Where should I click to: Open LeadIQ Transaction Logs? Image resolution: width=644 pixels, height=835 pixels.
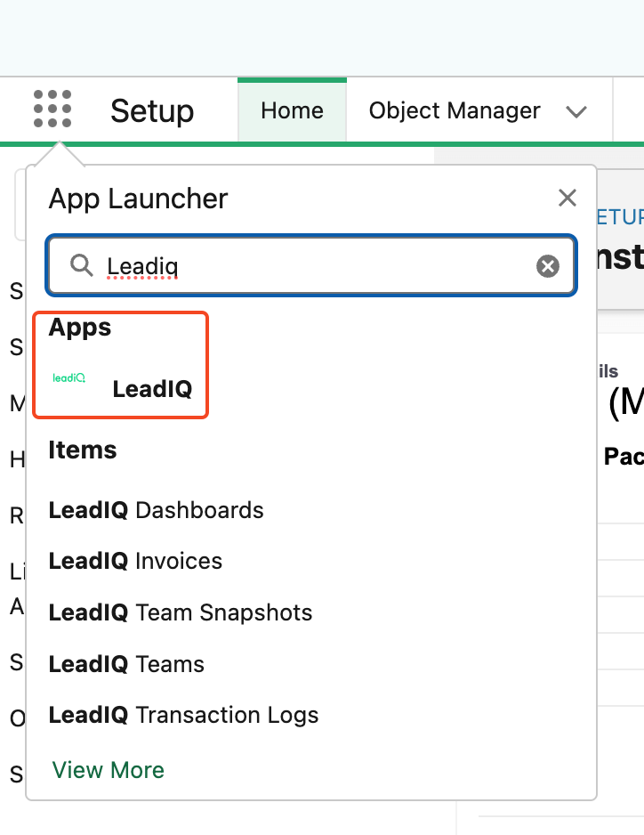coord(183,715)
